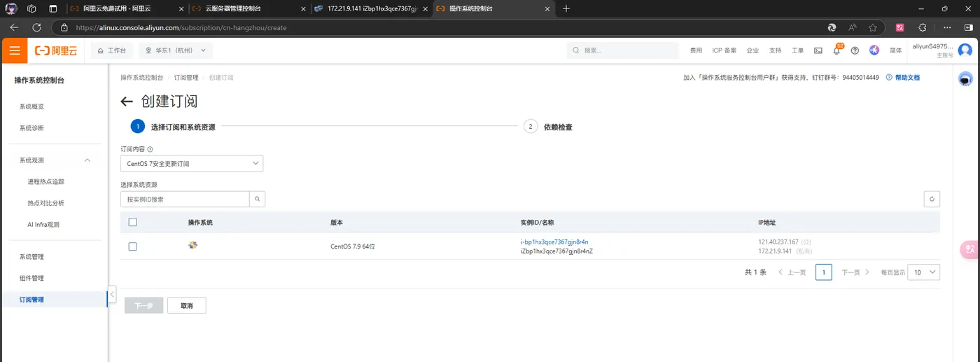Collapse the 系统观测 sidebar group
Screen dimensions: 980x362
coord(87,160)
